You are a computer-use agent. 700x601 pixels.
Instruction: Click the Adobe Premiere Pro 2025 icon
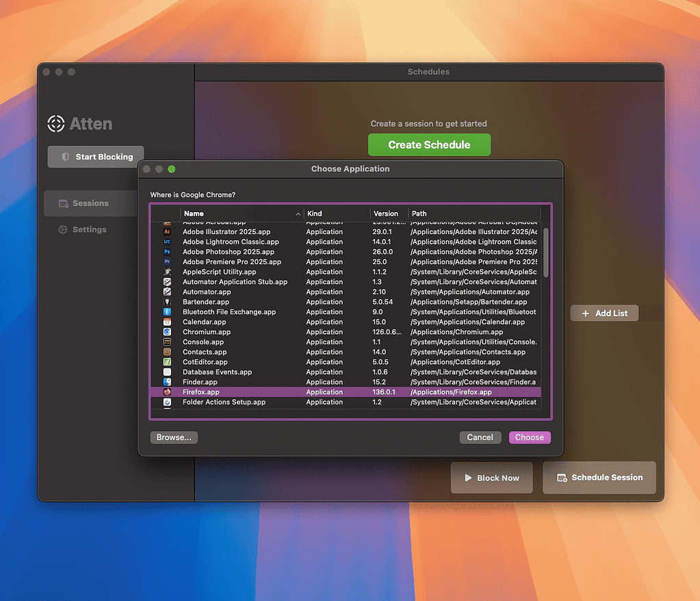click(167, 261)
